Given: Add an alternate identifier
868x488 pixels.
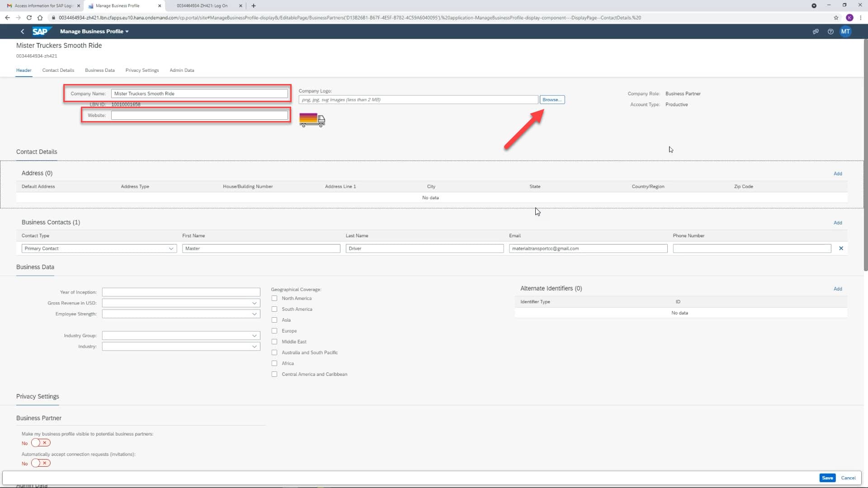Looking at the screenshot, I should click(x=838, y=289).
